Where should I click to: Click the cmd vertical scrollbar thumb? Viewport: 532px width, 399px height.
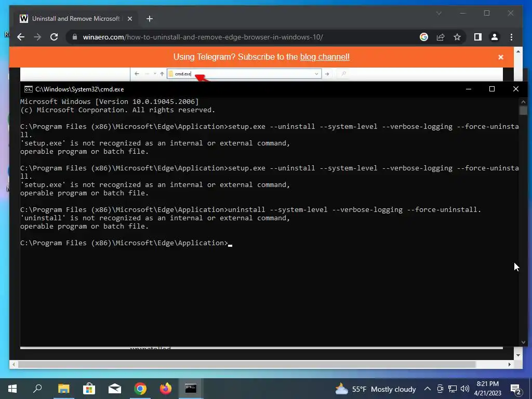coord(523,110)
